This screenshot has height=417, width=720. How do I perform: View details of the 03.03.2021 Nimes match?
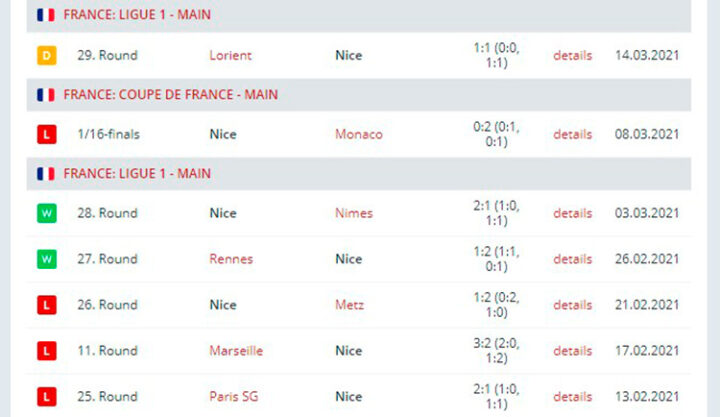(572, 213)
